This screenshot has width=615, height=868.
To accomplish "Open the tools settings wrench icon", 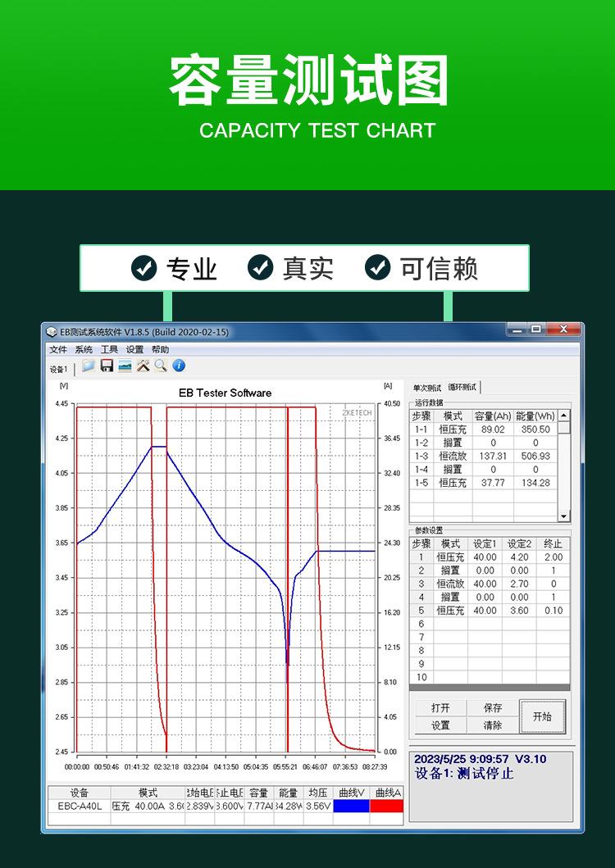I will tap(143, 366).
